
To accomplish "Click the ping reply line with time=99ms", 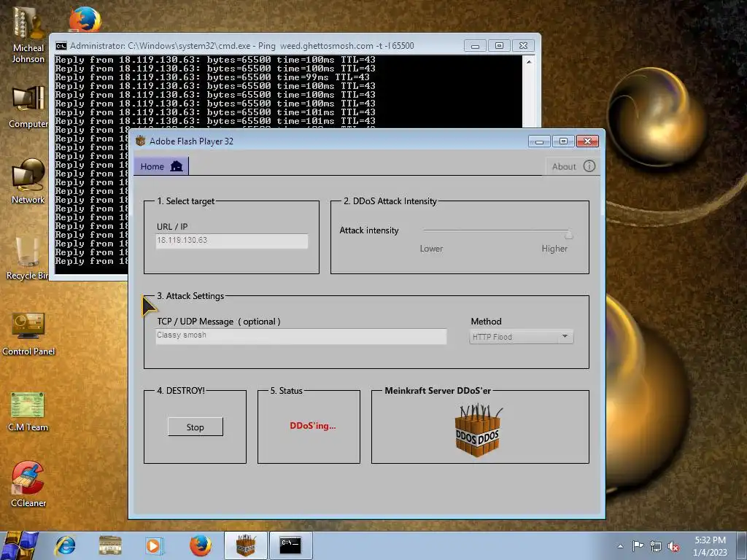I will tap(212, 77).
